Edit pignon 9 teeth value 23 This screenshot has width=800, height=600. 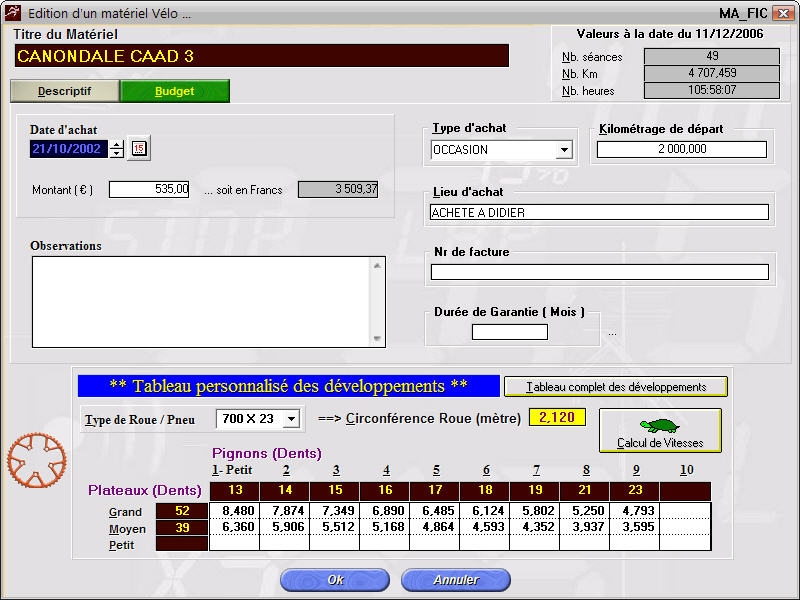635,490
